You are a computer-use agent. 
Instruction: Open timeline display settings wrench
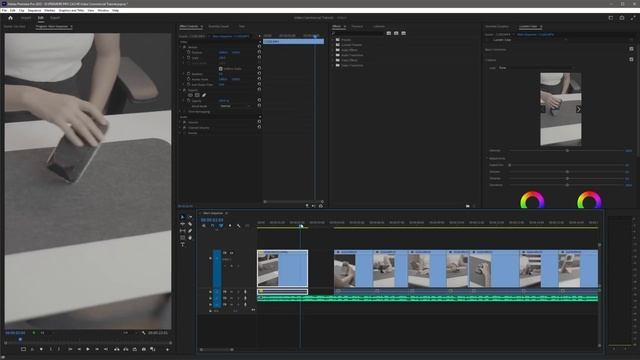(x=238, y=226)
